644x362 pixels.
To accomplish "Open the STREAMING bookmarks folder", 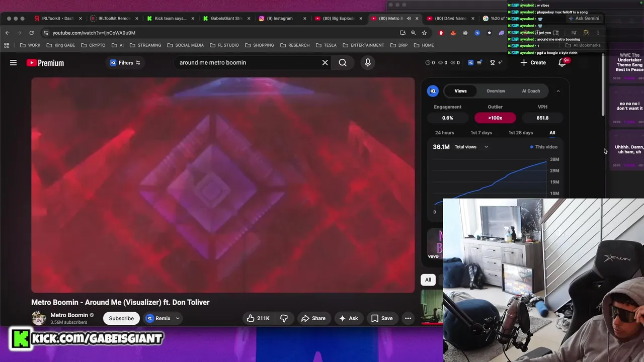I will (x=145, y=45).
